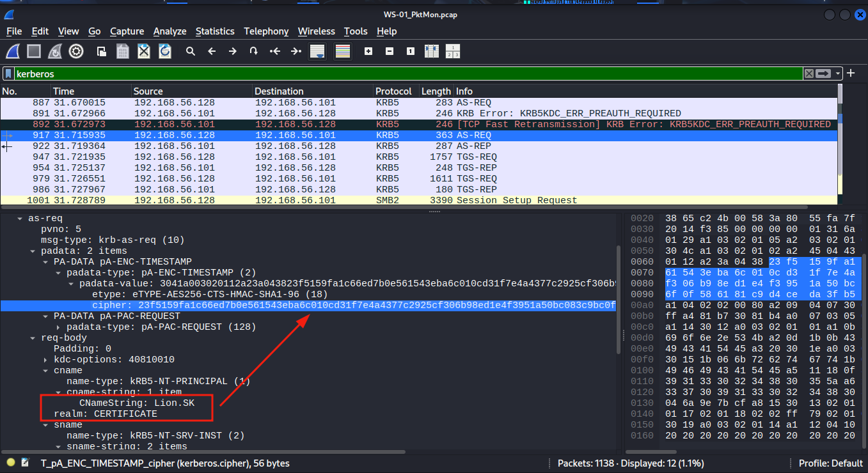Image resolution: width=868 pixels, height=473 pixels.
Task: Click the display filter bookmark icon
Action: tap(9, 74)
